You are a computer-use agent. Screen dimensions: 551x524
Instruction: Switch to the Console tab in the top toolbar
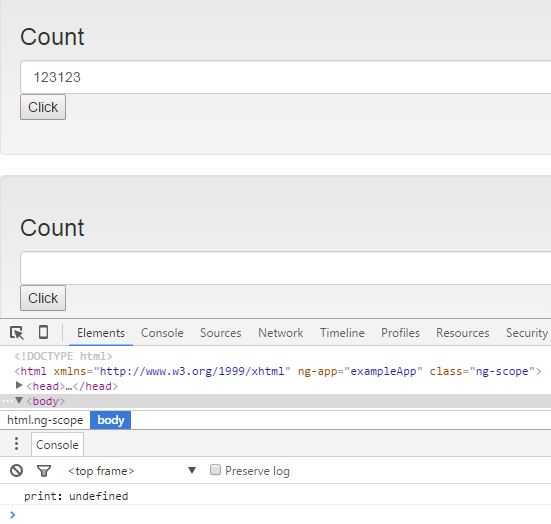(x=162, y=333)
